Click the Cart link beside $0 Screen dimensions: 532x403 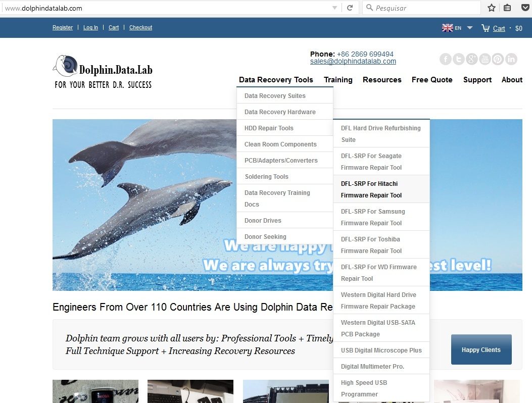(x=499, y=28)
